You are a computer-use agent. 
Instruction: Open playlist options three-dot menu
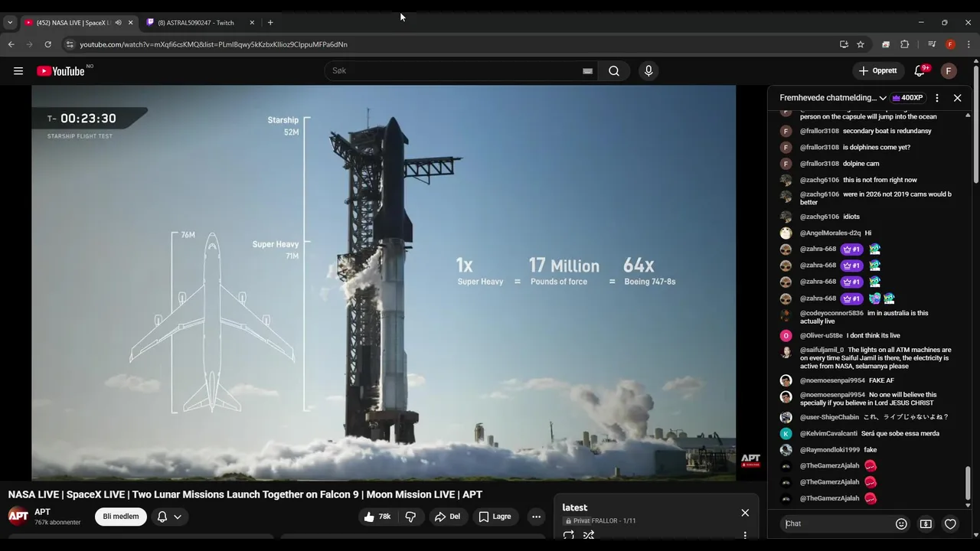[x=745, y=536]
